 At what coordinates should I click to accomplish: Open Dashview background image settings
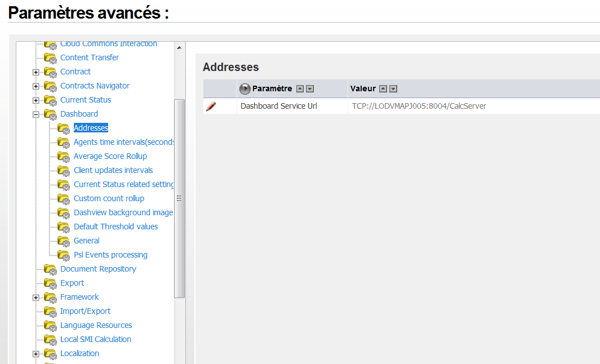click(123, 212)
